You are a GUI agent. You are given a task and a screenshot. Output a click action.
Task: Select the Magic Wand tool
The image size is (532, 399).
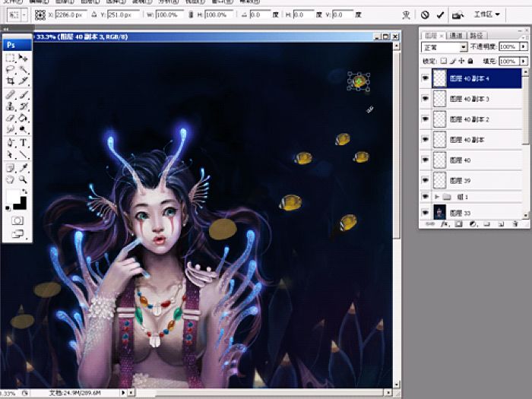coord(23,70)
